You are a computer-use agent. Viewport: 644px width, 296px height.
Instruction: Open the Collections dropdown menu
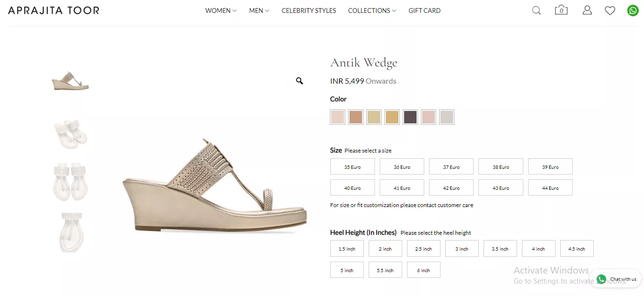click(372, 11)
